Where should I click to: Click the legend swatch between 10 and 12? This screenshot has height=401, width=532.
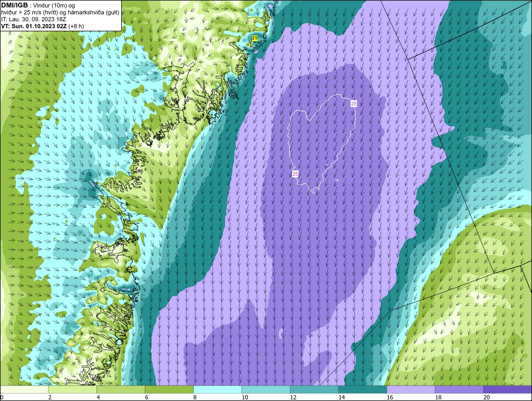click(266, 389)
